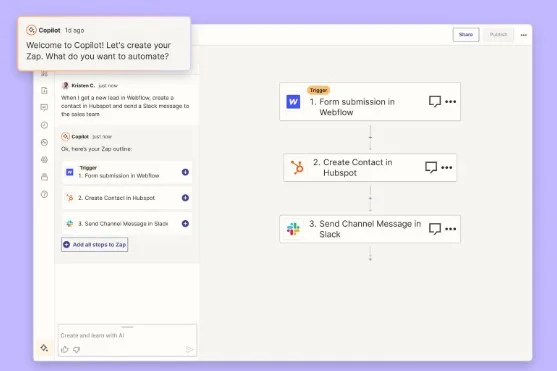Click the Slack icon in the Copilot outline
Image resolution: width=557 pixels, height=371 pixels.
[x=70, y=224]
